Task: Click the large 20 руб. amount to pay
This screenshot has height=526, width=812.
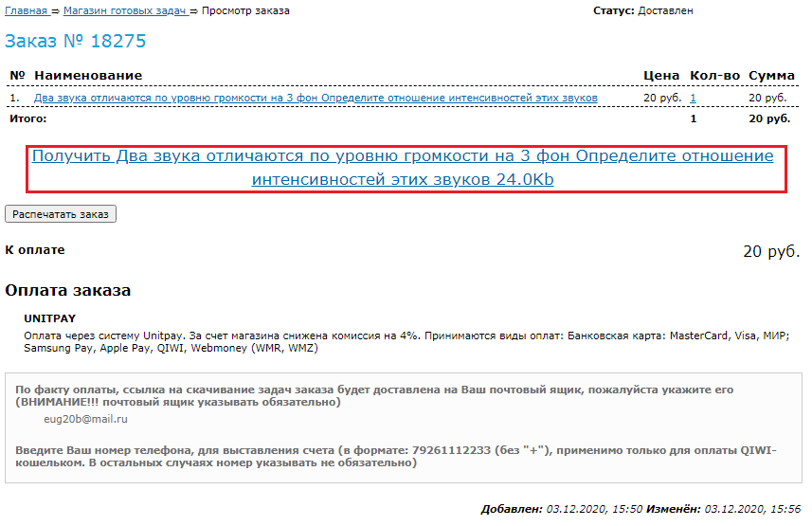Action: [x=771, y=251]
